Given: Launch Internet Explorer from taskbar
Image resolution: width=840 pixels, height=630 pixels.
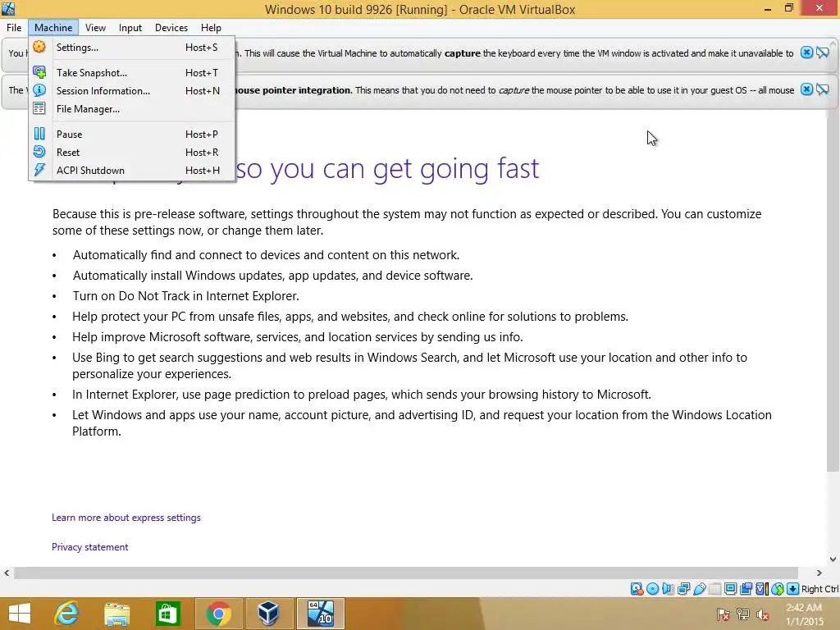Looking at the screenshot, I should 67,614.
